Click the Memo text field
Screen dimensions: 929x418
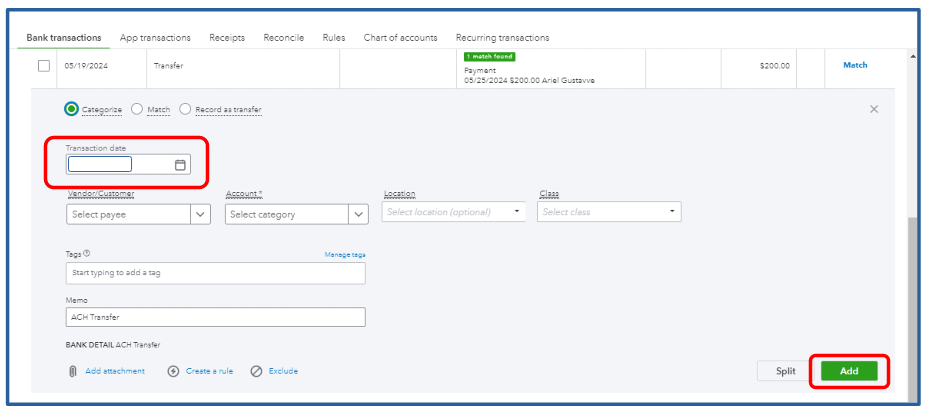click(215, 317)
